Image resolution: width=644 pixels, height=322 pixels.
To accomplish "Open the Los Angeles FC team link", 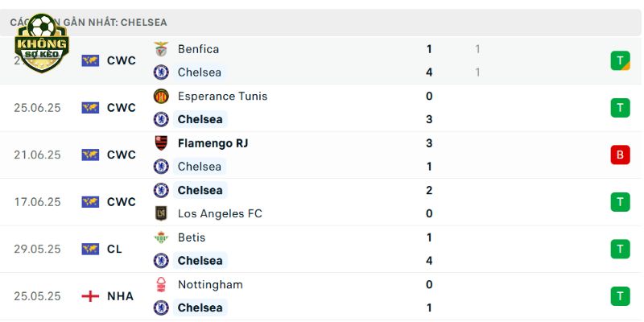I will click(220, 213).
